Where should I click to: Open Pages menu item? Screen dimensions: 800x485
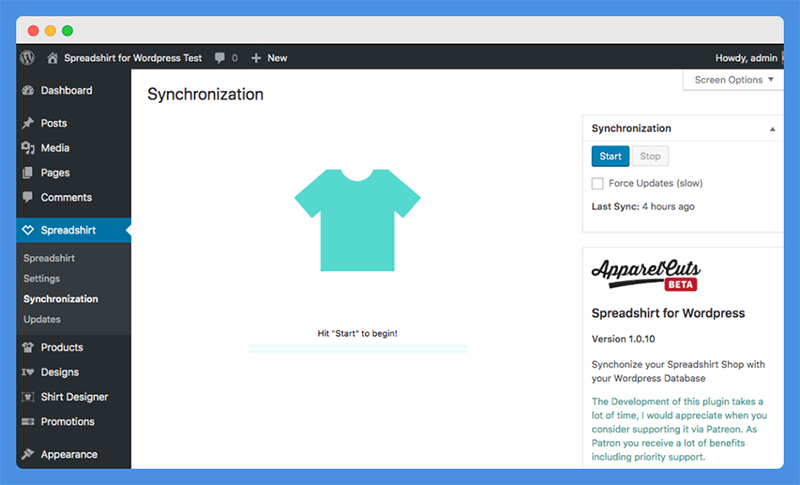coord(55,173)
